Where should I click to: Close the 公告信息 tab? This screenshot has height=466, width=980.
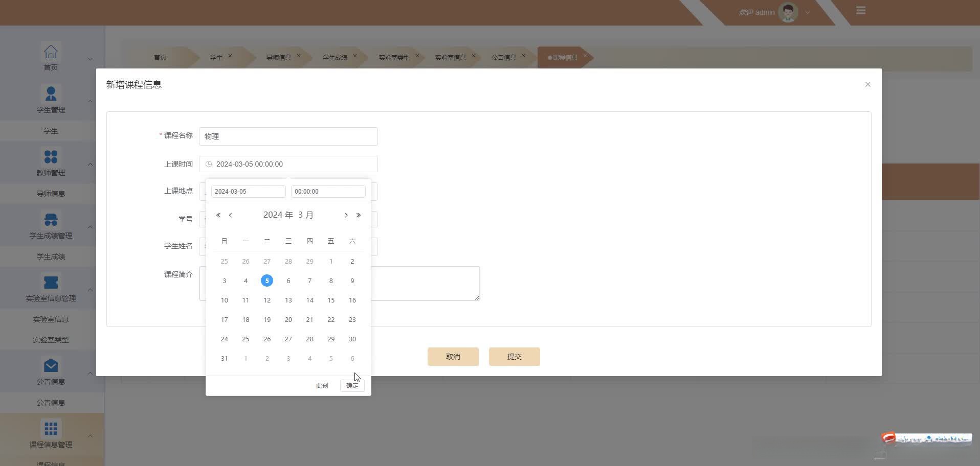(524, 56)
